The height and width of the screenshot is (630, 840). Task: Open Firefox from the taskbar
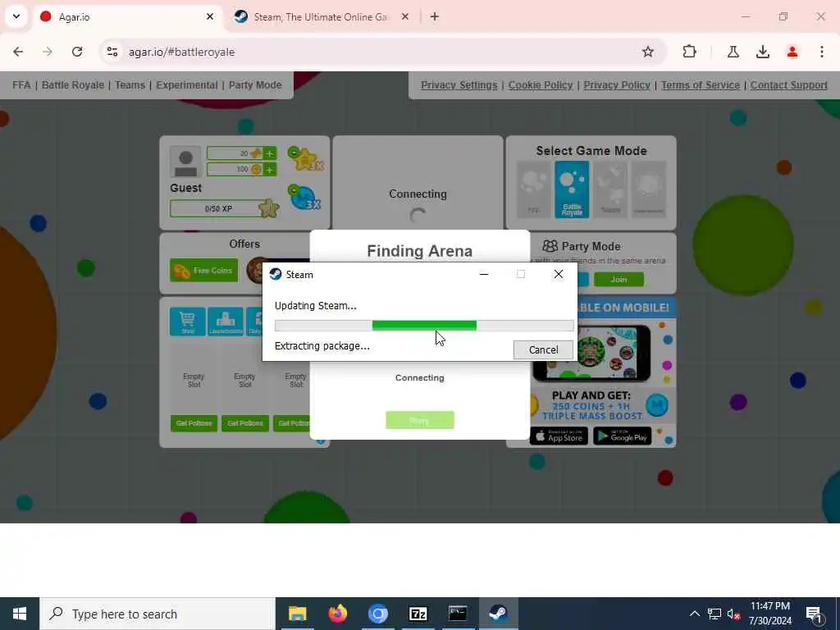pos(337,614)
